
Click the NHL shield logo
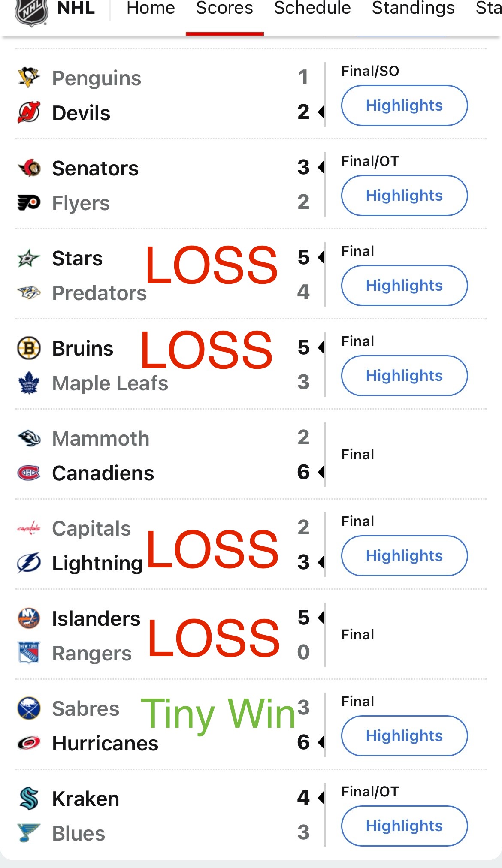31,11
